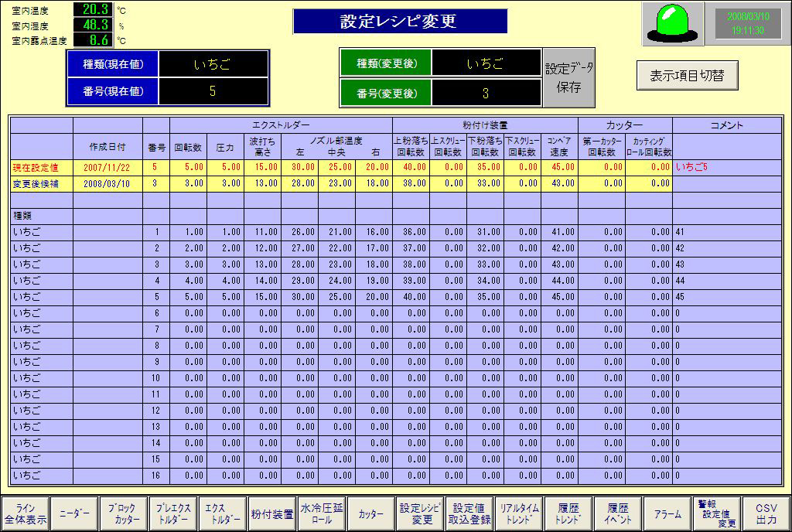Click the 種類(現在値) value いちご

213,63
